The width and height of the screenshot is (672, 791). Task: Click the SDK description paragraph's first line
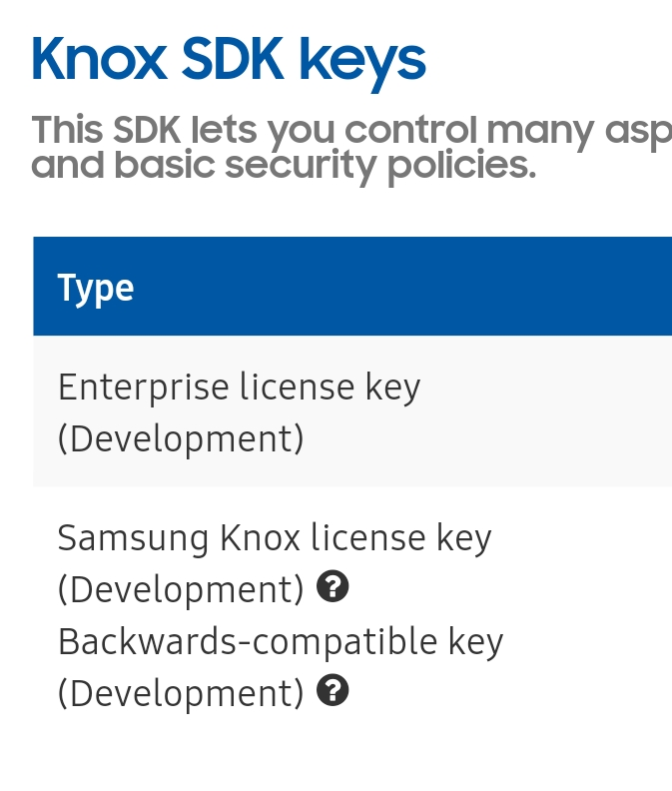[x=351, y=132]
